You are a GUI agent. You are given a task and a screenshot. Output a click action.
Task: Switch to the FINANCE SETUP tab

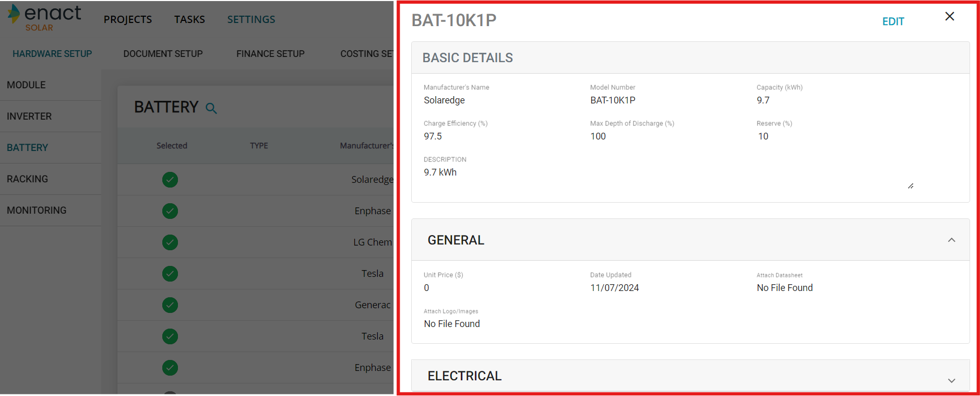(x=270, y=54)
